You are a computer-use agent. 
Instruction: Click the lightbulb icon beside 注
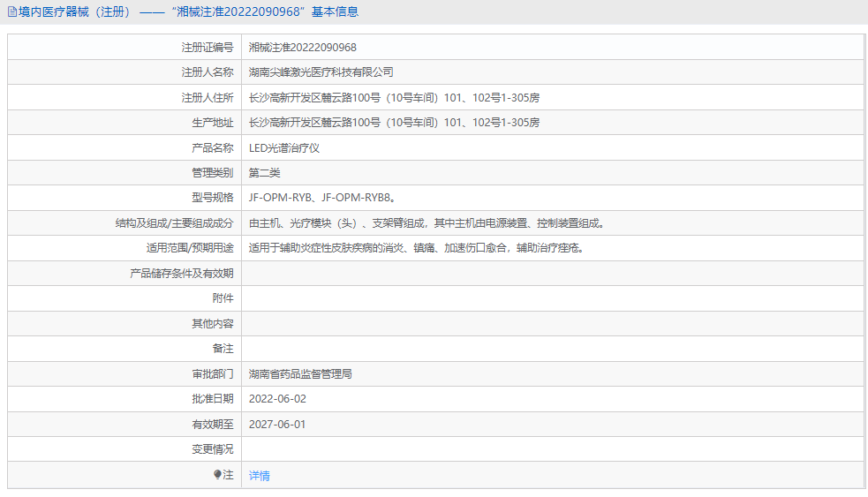(x=217, y=475)
